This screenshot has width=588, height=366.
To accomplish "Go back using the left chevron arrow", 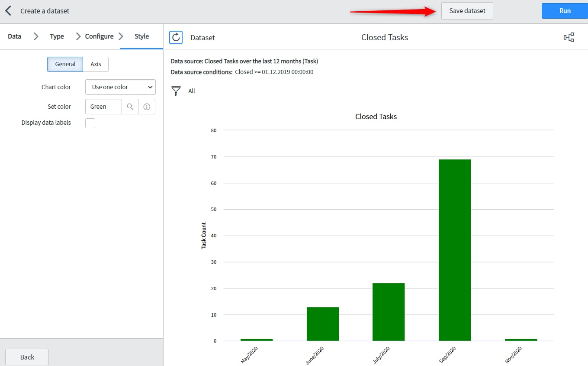I will click(x=8, y=11).
